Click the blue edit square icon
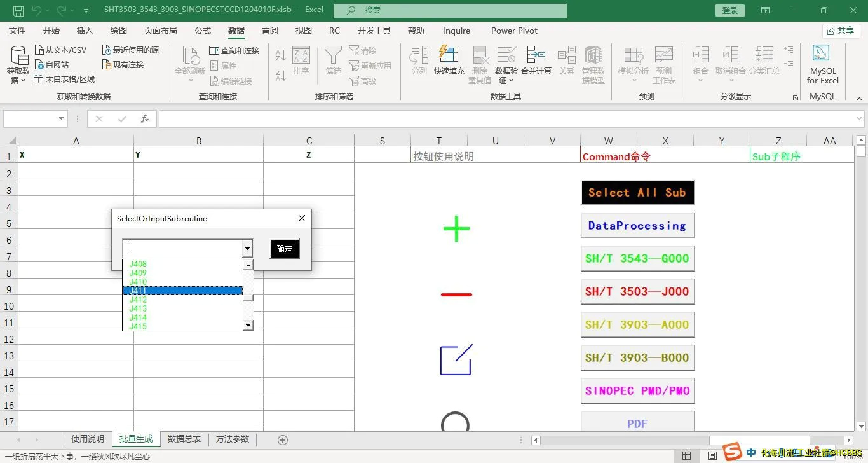868x463 pixels. click(x=456, y=360)
